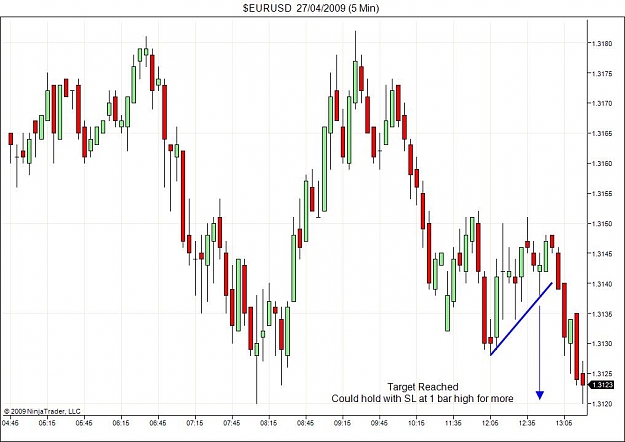Click the 1.3155 price axis label

click(x=601, y=193)
